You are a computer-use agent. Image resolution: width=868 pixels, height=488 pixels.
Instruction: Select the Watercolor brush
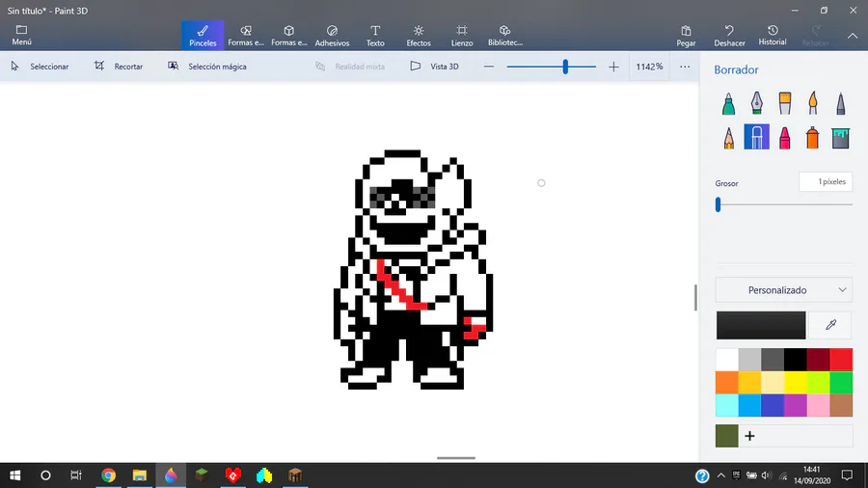pos(813,103)
